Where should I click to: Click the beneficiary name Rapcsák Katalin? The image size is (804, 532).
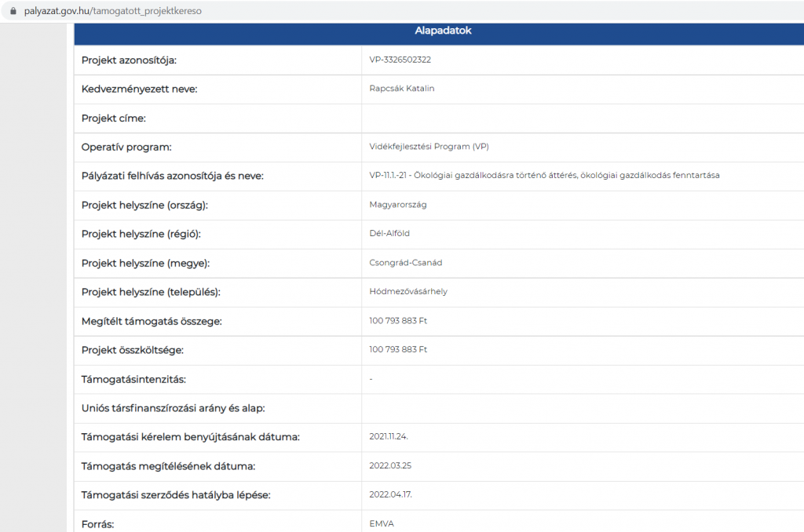tap(401, 89)
